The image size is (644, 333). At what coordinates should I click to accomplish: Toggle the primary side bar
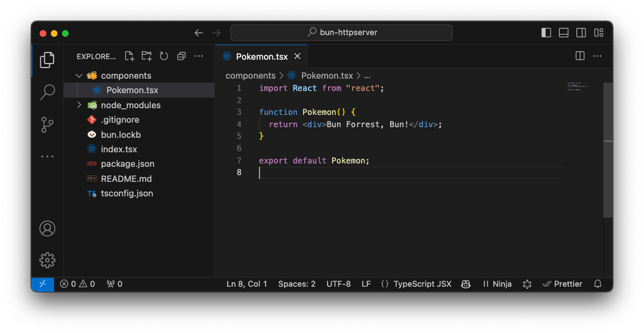(x=546, y=33)
